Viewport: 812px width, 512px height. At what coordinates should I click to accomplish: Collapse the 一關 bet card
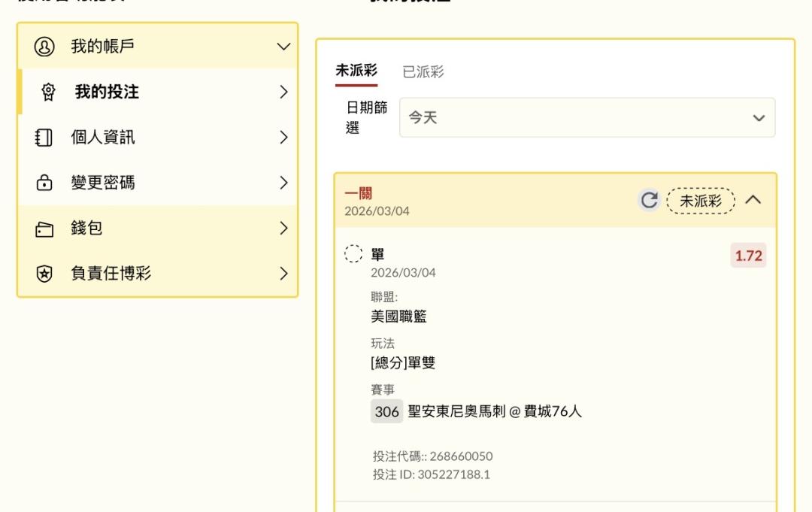click(x=753, y=200)
